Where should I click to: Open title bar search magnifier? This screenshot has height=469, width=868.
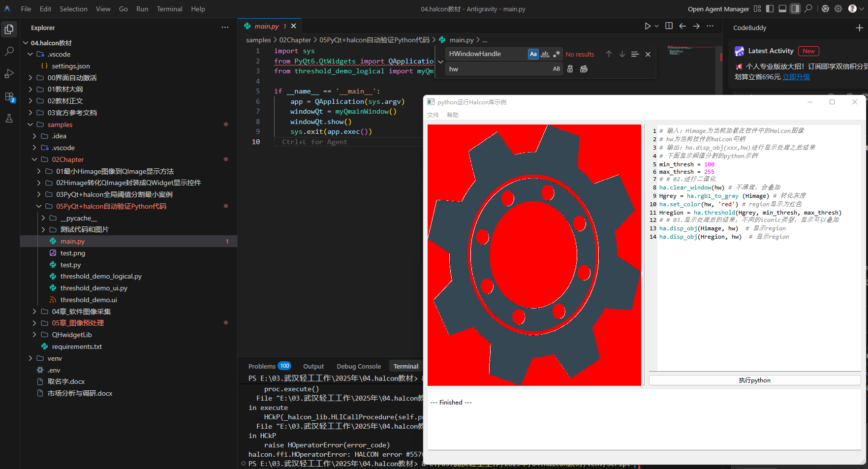point(808,9)
